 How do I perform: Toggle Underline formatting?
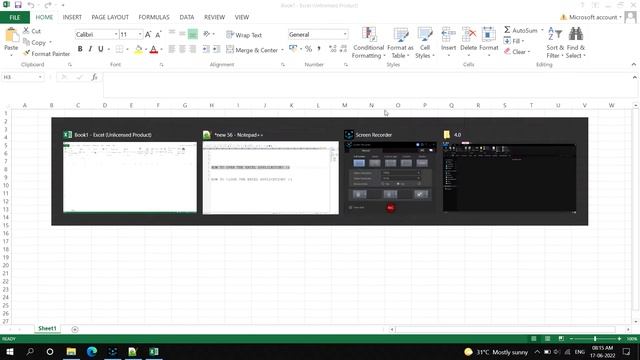click(x=100, y=49)
